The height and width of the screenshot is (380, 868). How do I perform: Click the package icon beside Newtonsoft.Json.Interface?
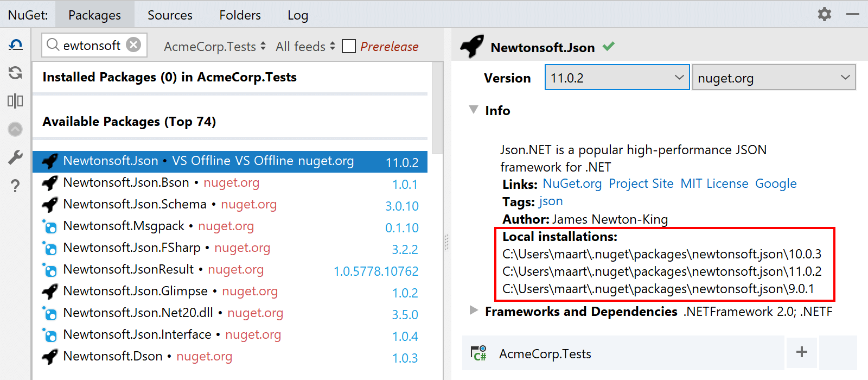(x=50, y=335)
